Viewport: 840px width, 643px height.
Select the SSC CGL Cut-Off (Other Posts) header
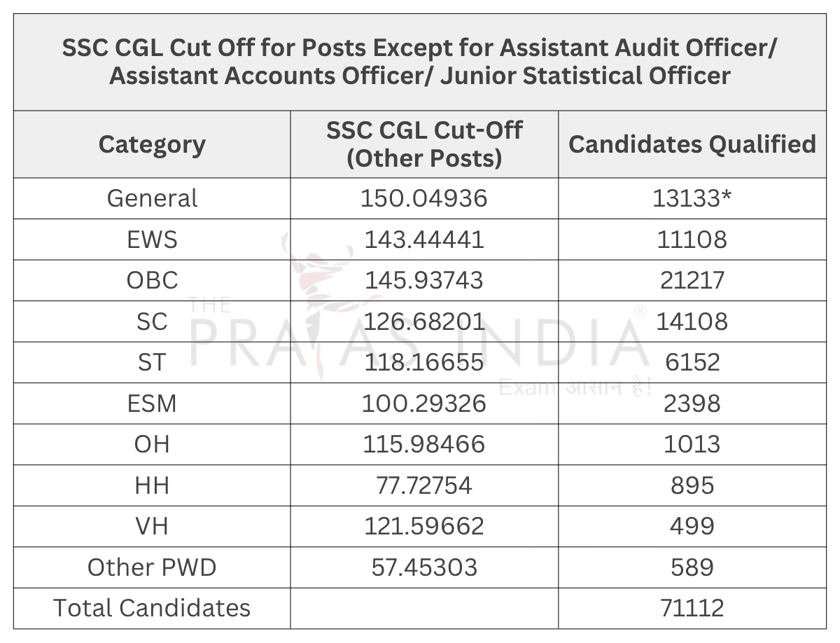[x=424, y=144]
